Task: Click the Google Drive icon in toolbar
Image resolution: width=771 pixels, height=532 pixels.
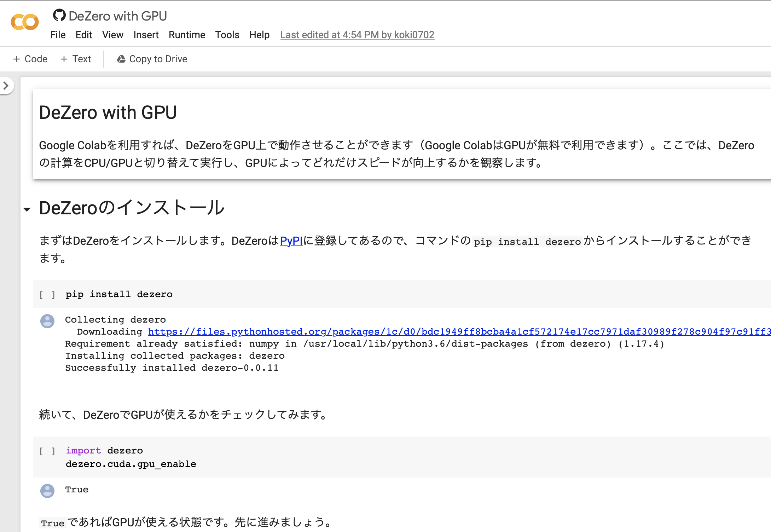Action: (x=121, y=59)
